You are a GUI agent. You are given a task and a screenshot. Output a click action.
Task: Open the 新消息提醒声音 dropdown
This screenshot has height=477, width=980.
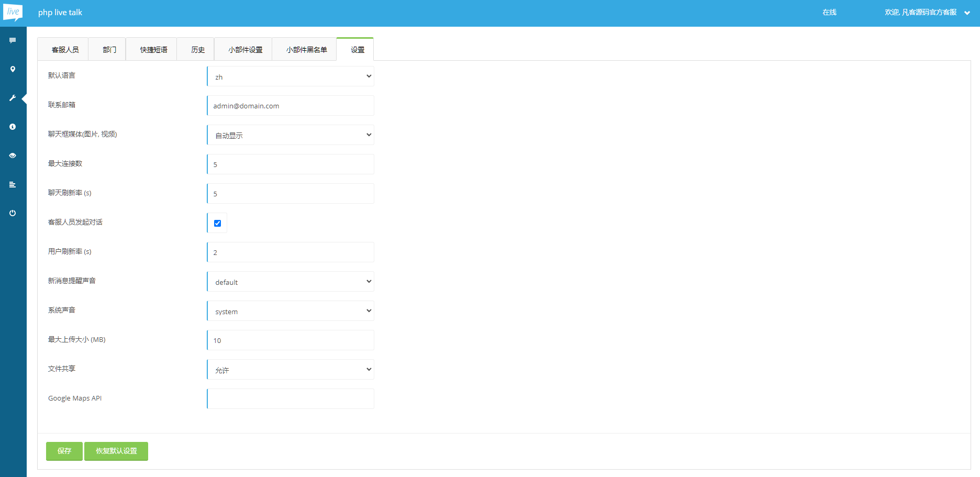[291, 282]
